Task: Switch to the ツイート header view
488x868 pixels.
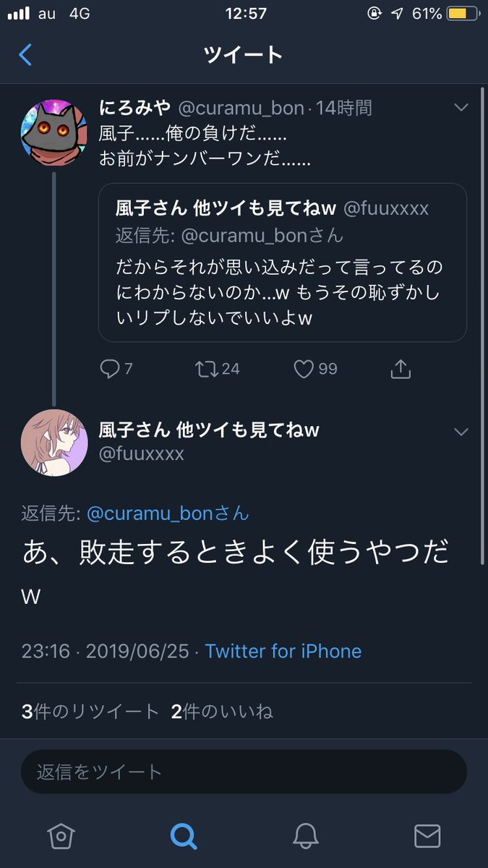Action: tap(244, 54)
